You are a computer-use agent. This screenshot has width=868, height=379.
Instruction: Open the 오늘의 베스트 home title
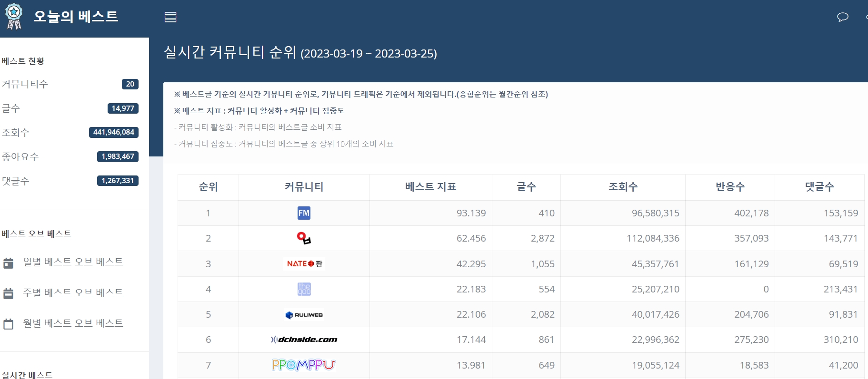coord(76,17)
